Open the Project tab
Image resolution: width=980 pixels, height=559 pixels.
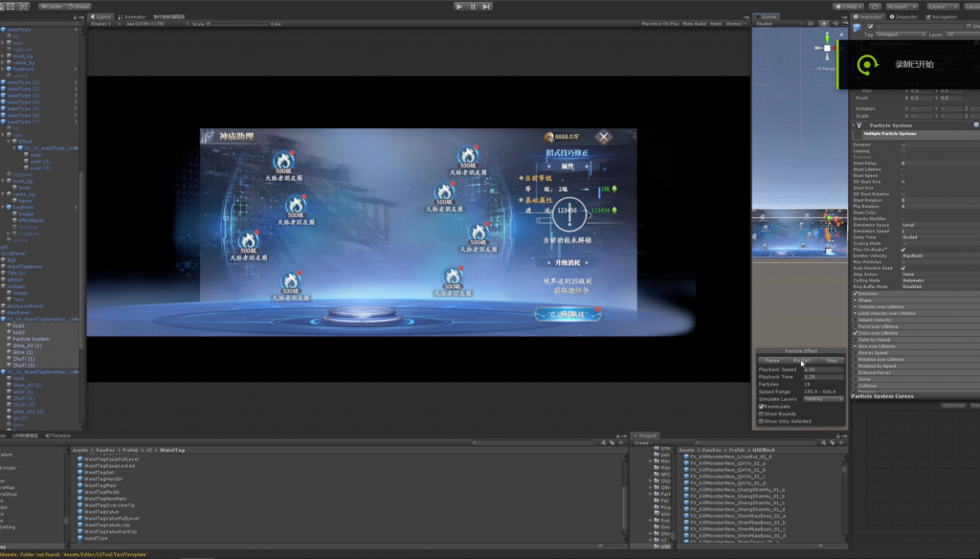tap(645, 436)
